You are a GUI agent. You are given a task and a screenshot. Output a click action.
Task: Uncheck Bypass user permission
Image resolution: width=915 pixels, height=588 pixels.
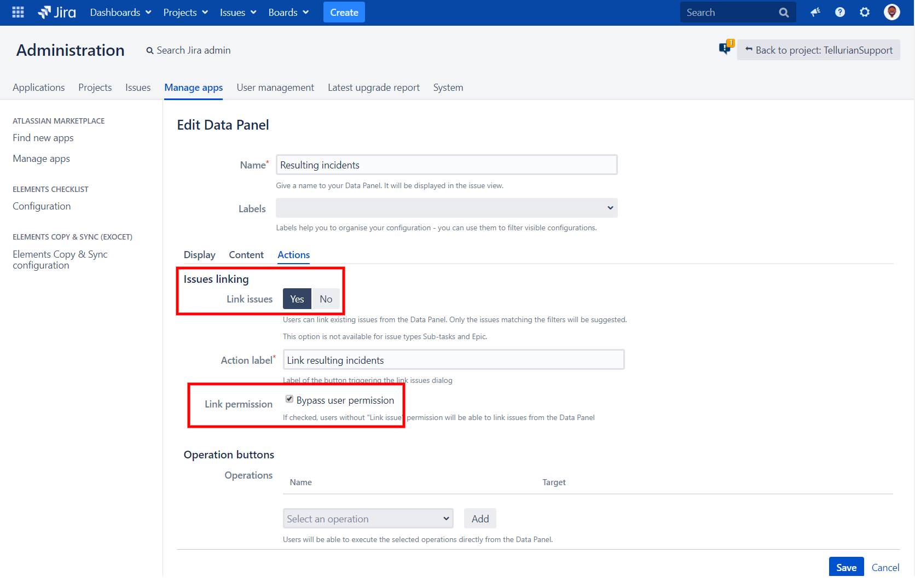[x=289, y=399]
